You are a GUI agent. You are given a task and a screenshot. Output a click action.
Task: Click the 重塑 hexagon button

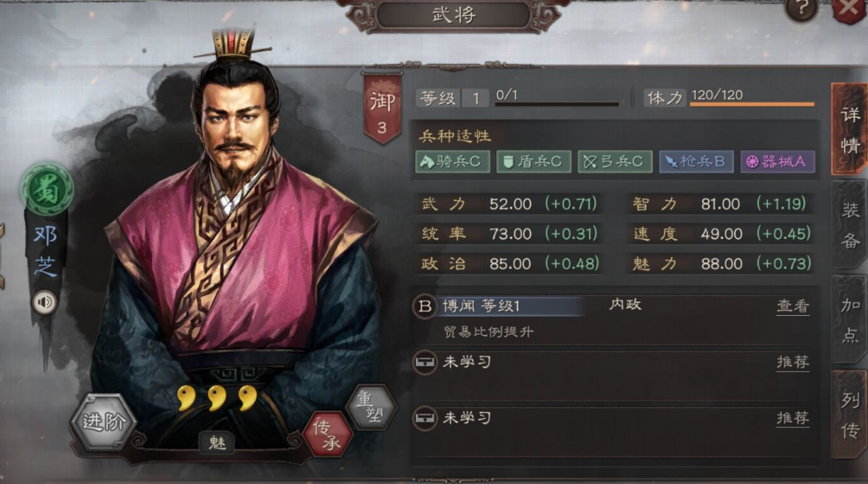tap(370, 407)
